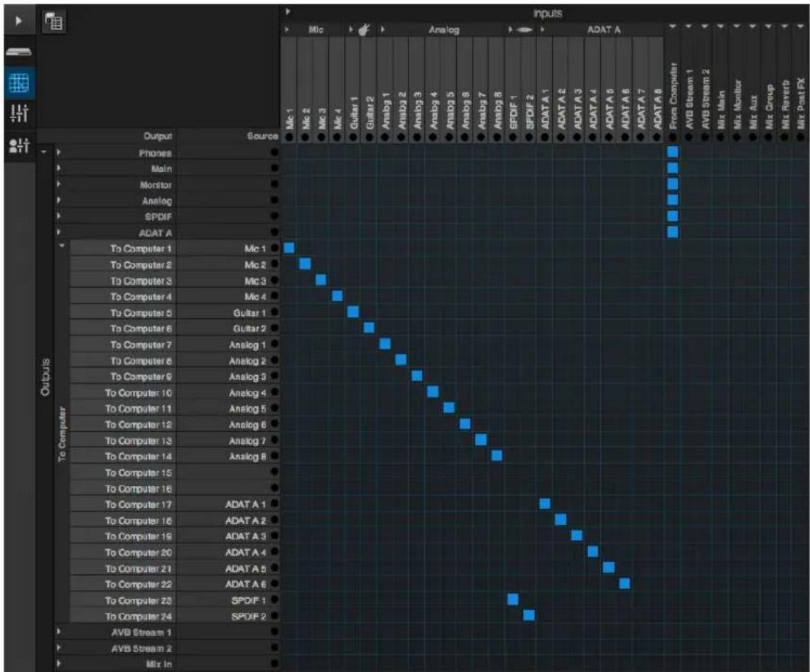Toggle SPDIF output from From Computer
810x672 pixels.
tap(672, 216)
